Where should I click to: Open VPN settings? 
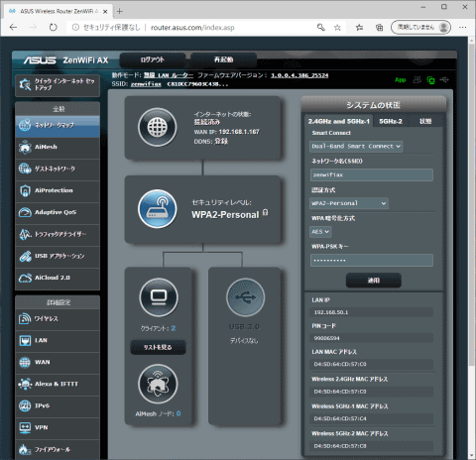pos(58,428)
